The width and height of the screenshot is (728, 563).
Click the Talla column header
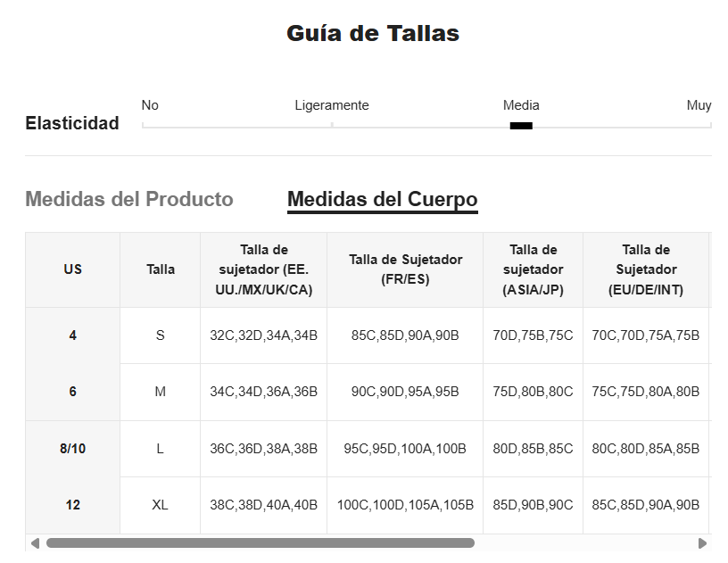click(161, 269)
